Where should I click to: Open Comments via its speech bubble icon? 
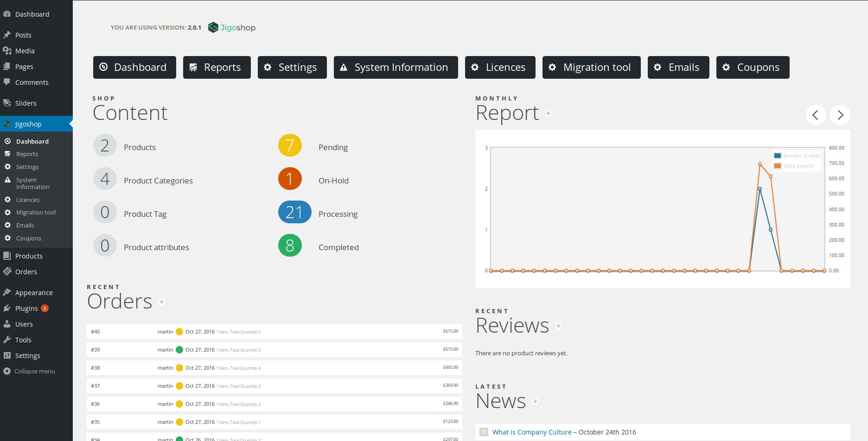(7, 82)
